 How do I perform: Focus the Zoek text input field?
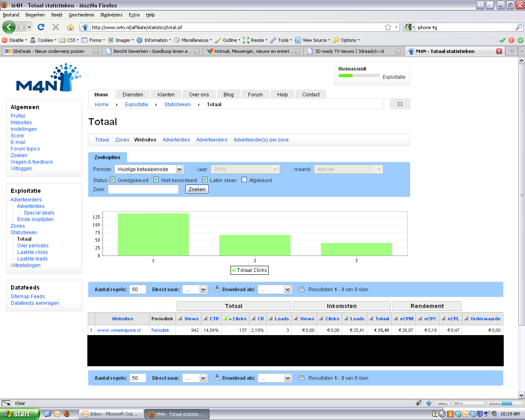click(x=143, y=189)
